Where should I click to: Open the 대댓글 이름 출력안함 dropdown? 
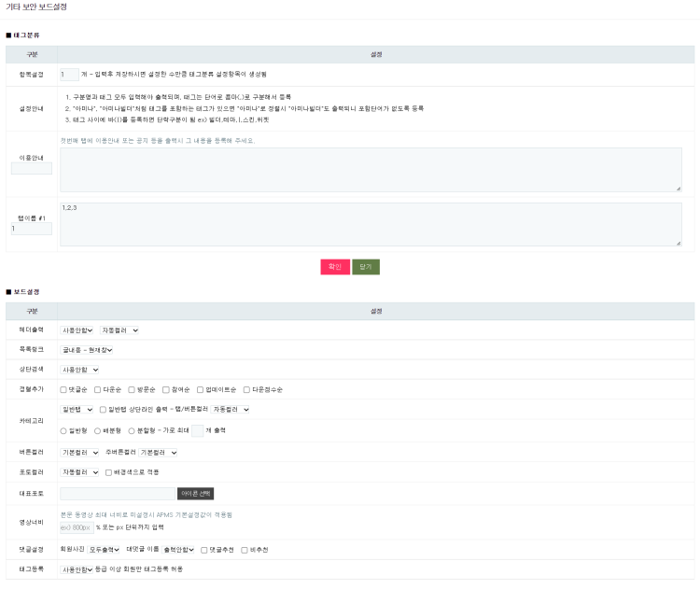click(x=178, y=550)
